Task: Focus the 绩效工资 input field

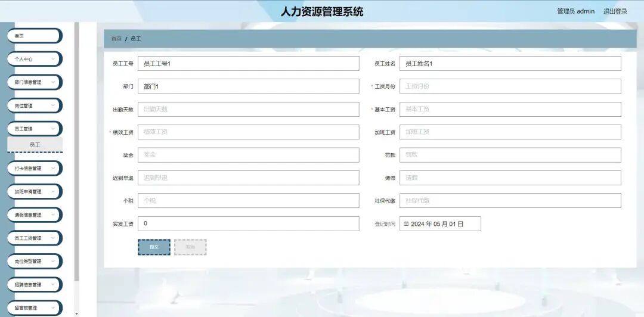Action: tap(249, 132)
